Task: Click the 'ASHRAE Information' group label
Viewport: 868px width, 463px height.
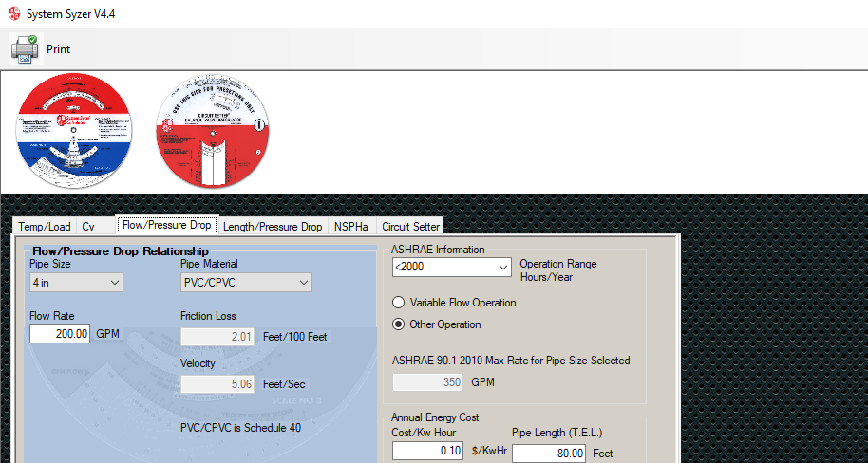Action: click(438, 250)
